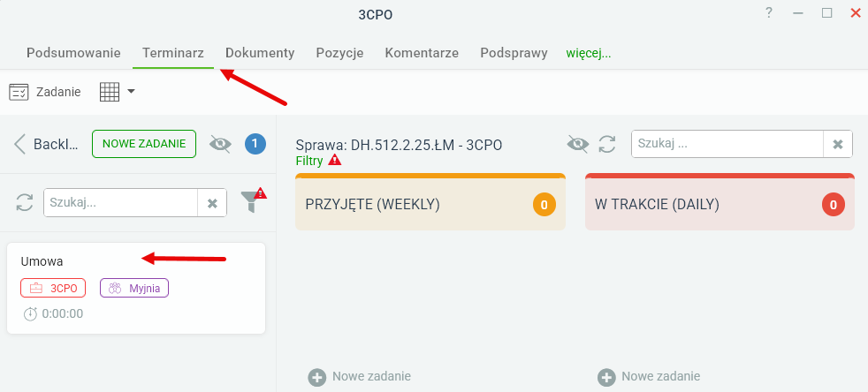Open the help question mark icon
868x392 pixels.
point(769,13)
